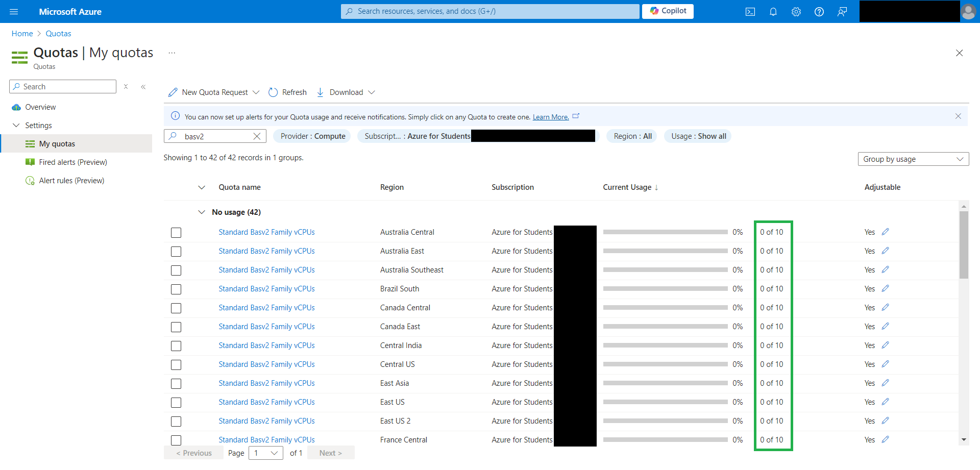This screenshot has width=980, height=470.
Task: Toggle all groups with header chevron
Action: tap(202, 187)
